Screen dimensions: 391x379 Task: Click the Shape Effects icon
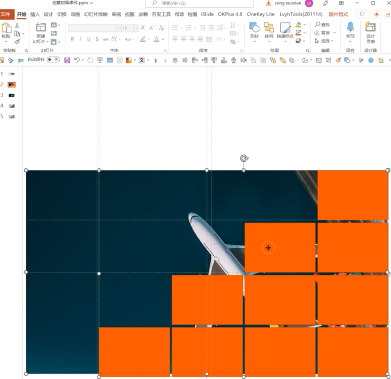pos(298,41)
